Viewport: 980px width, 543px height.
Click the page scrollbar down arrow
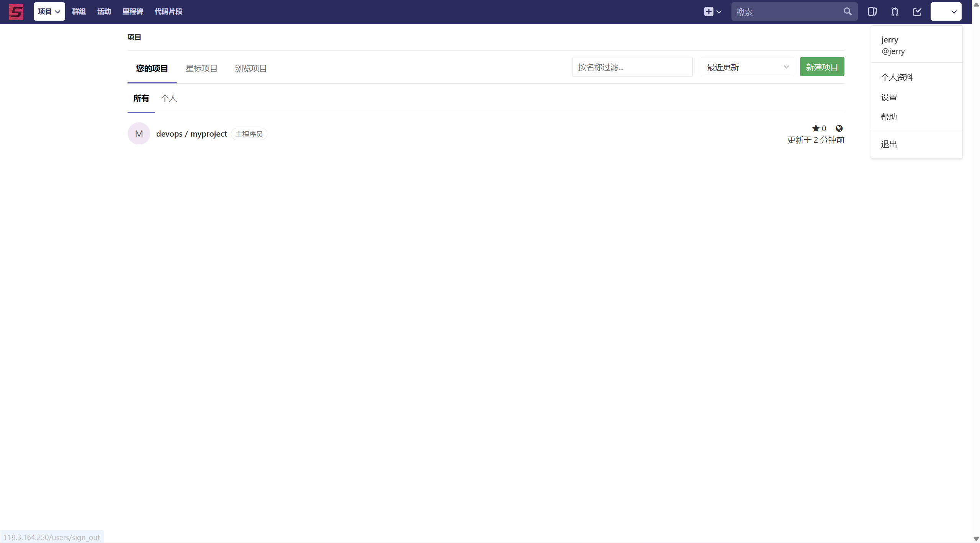[x=976, y=539]
